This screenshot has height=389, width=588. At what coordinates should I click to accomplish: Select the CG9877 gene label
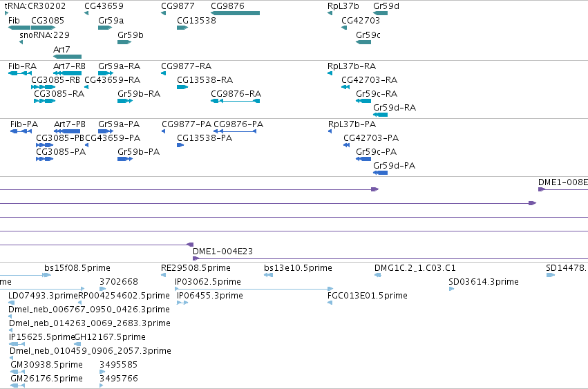[x=178, y=6]
